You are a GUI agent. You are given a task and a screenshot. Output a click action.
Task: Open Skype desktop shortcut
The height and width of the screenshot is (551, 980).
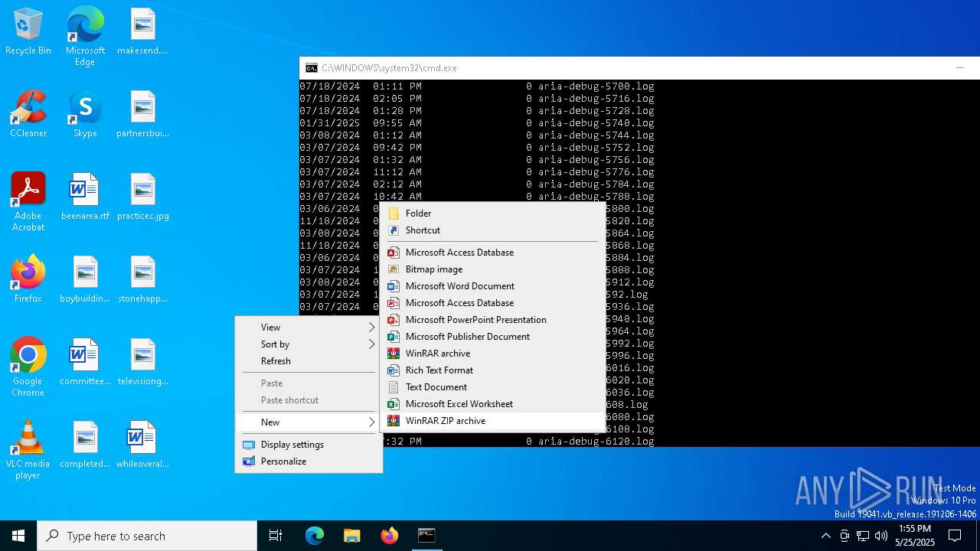(85, 115)
